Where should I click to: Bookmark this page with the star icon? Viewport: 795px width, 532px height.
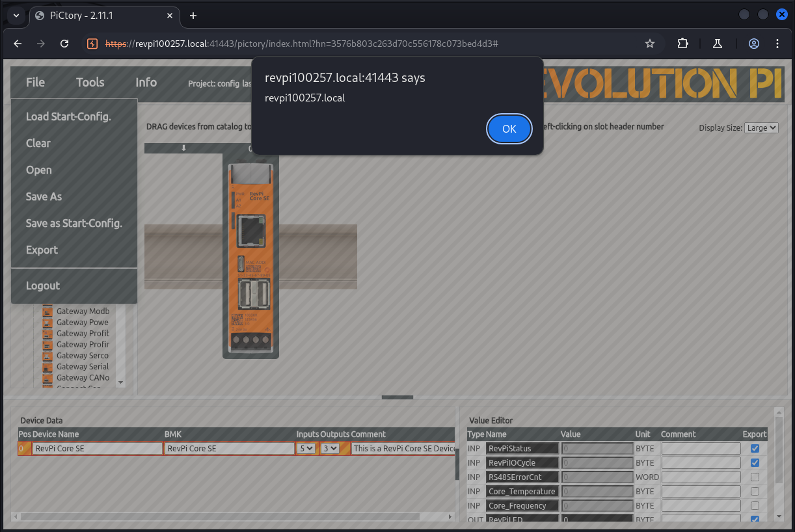(649, 44)
